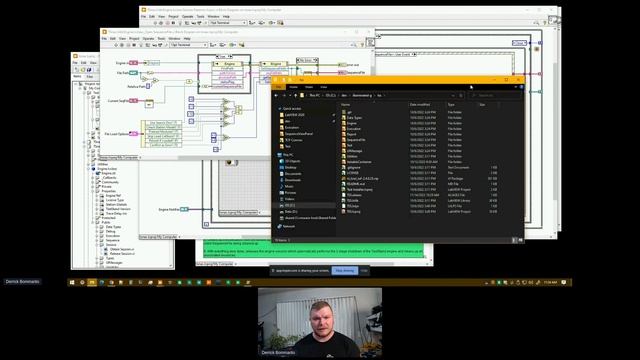The width and height of the screenshot is (640, 360).
Task: Click Hide on the screen sharing bar
Action: pos(364,270)
